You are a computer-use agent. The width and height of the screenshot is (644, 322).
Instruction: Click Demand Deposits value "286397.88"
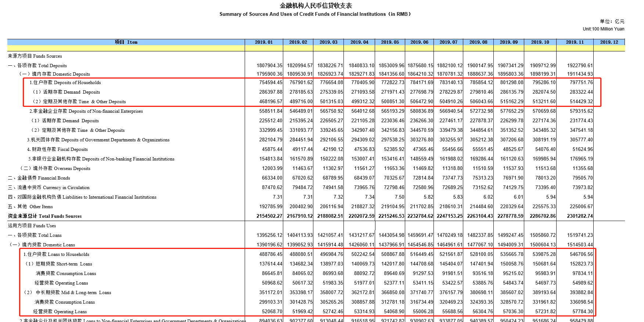pos(271,92)
